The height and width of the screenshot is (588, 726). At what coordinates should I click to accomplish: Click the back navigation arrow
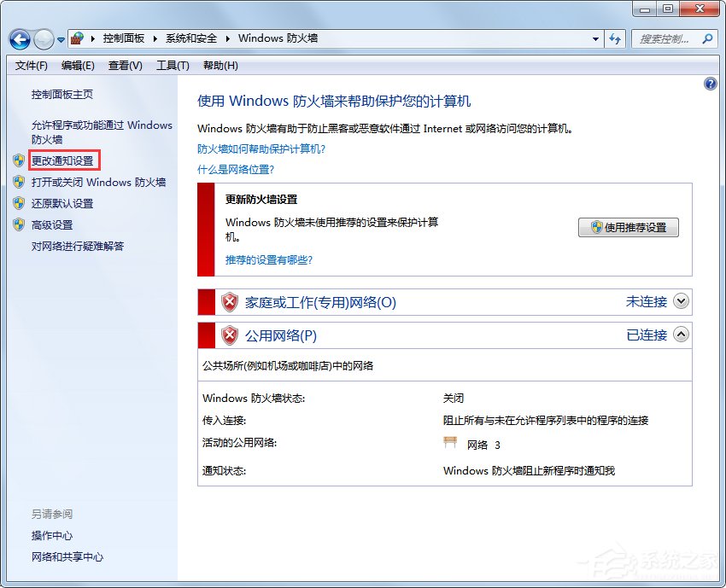click(19, 38)
